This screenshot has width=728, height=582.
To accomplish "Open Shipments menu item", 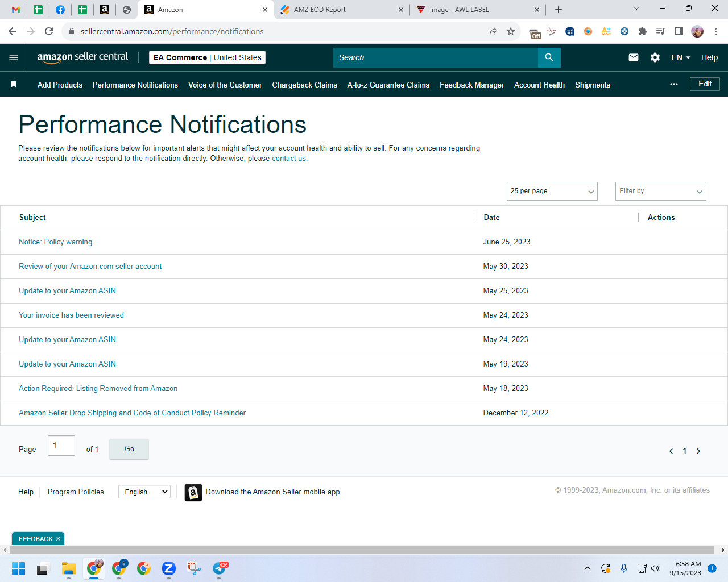I will tap(593, 85).
